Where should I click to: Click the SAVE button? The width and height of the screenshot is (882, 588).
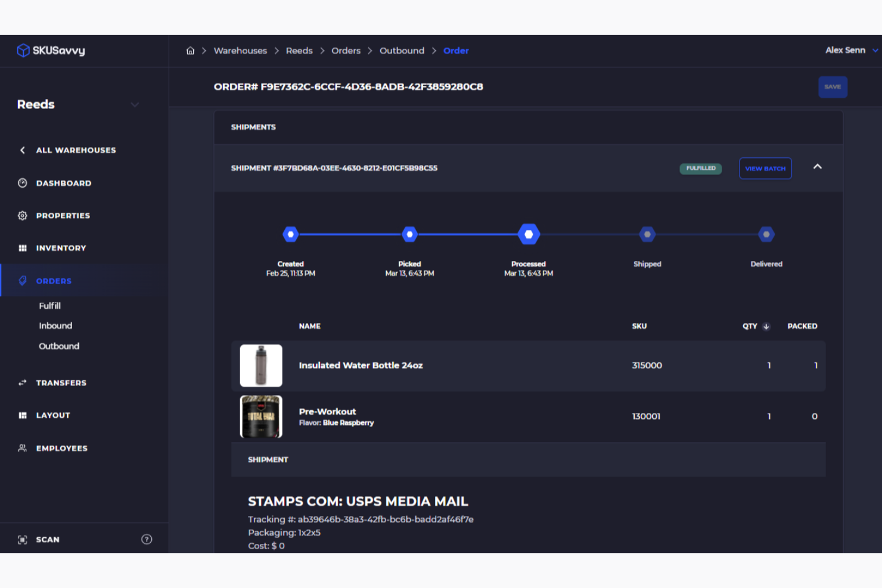(833, 86)
